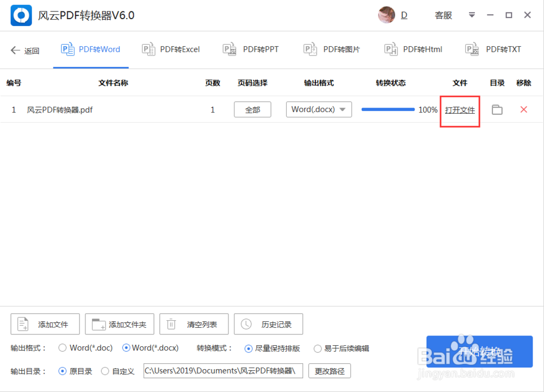This screenshot has height=392, width=544.
Task: Open the title bar dropdown menu triangle
Action: point(472,15)
